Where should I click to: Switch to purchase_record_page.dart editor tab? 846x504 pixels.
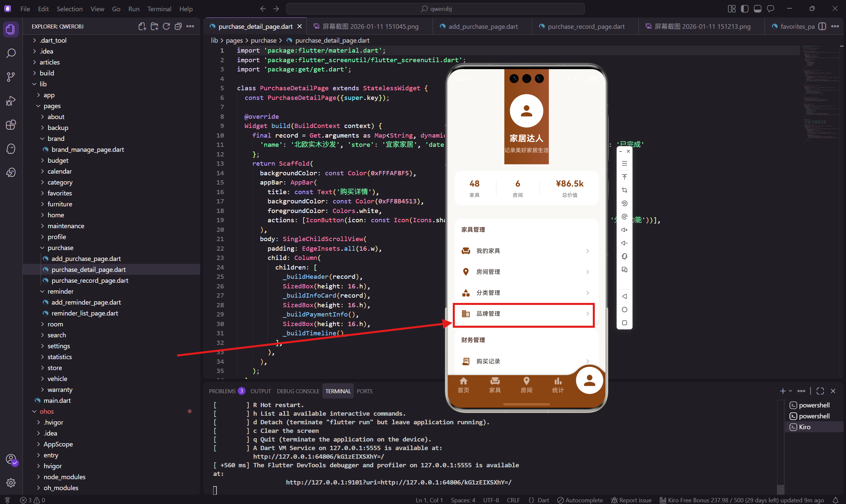click(x=585, y=26)
